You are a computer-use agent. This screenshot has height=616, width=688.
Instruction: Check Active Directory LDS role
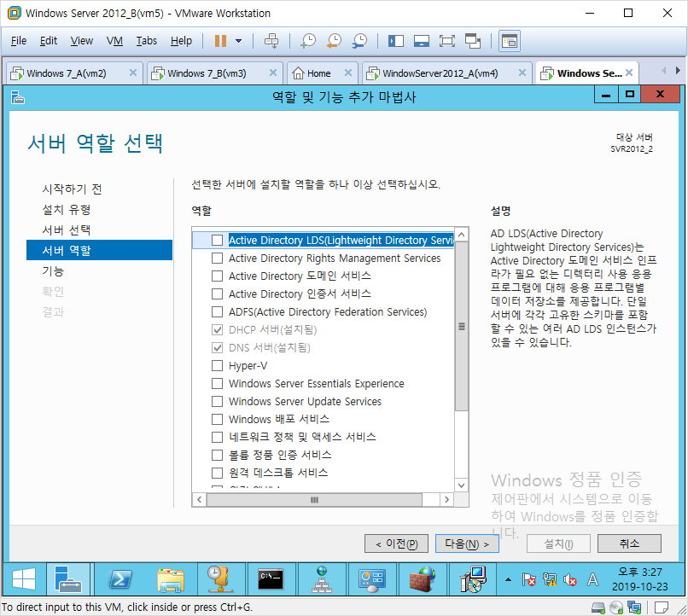[x=217, y=241]
